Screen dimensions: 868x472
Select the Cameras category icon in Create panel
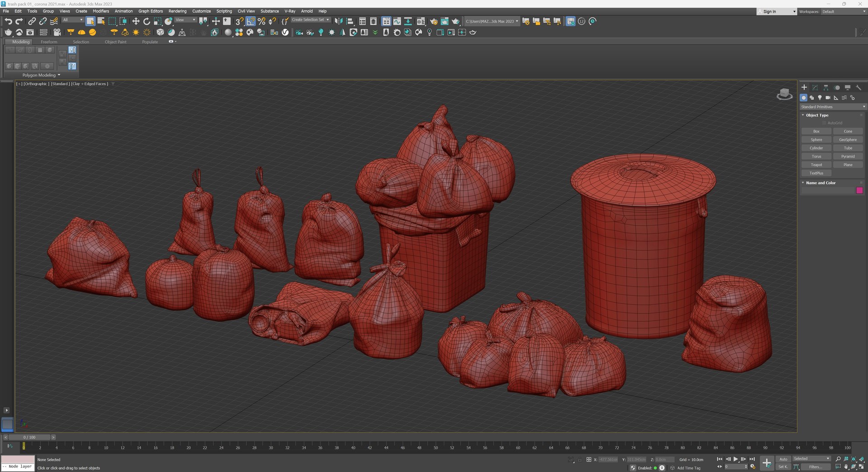[828, 98]
